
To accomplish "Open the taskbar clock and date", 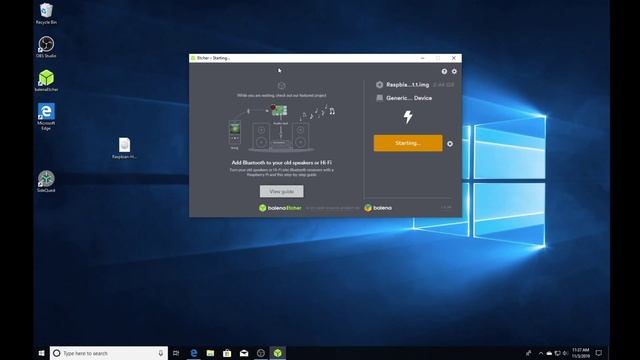I will [580, 353].
